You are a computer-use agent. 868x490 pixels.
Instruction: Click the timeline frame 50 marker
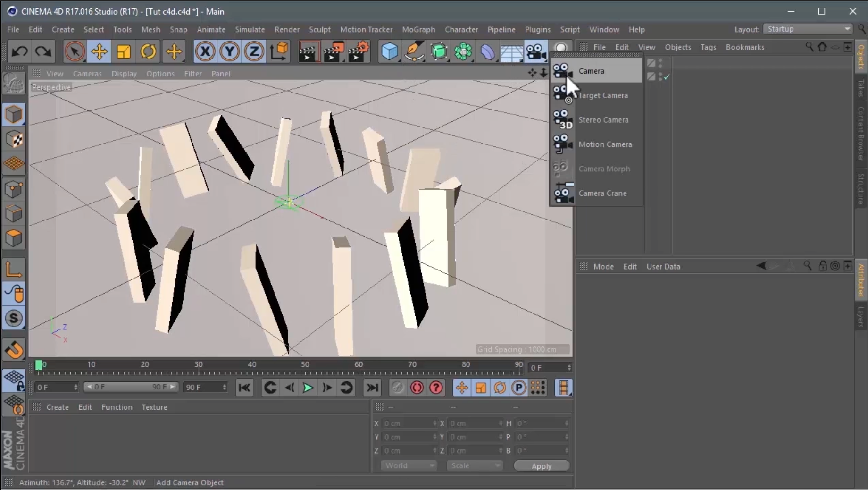[x=305, y=364]
